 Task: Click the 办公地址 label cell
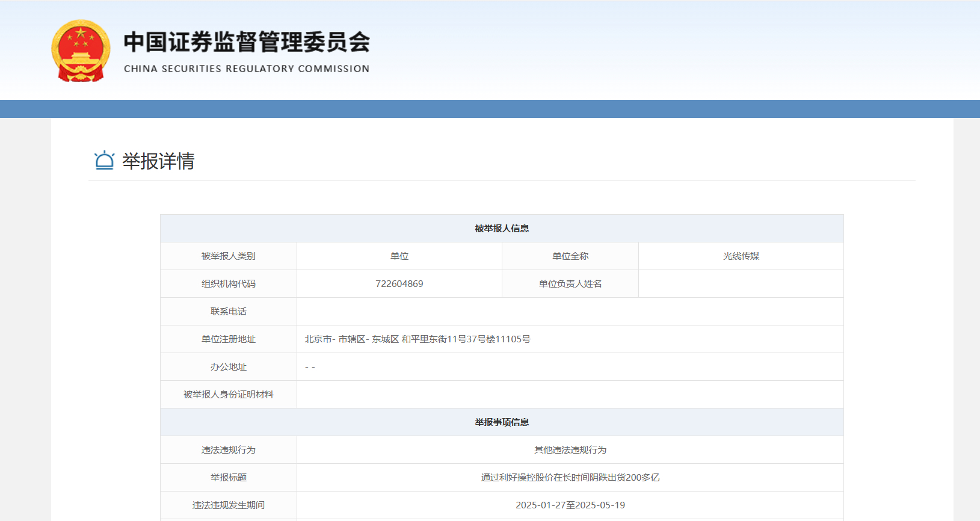[x=229, y=367]
